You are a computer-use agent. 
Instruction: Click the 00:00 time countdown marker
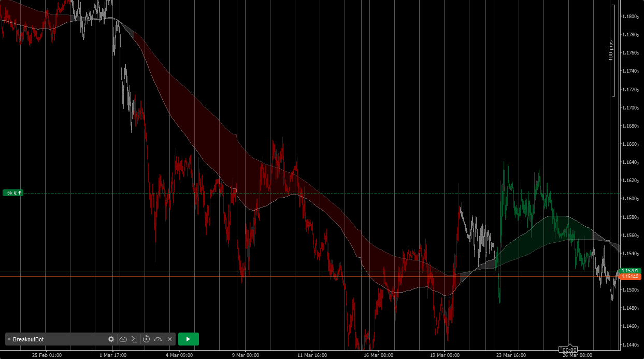click(569, 350)
